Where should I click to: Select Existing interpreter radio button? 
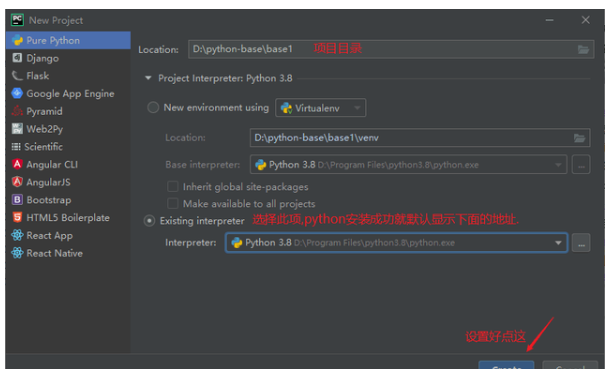tap(149, 221)
